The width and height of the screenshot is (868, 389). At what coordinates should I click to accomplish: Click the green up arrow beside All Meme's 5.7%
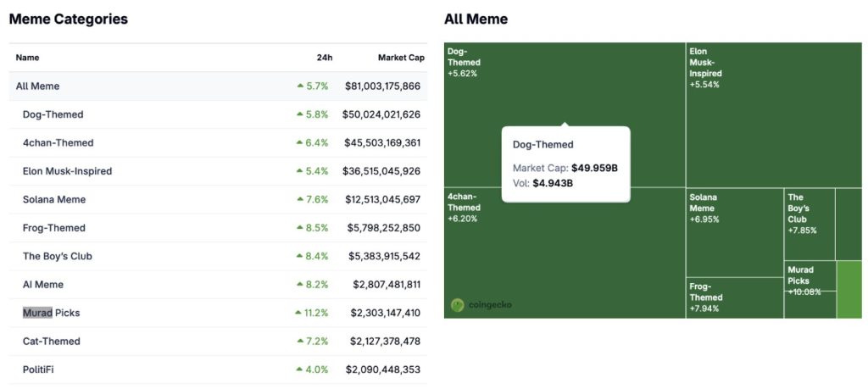tap(300, 86)
